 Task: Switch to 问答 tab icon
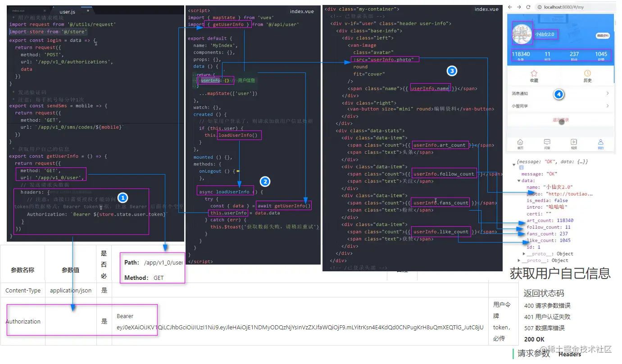click(x=547, y=142)
